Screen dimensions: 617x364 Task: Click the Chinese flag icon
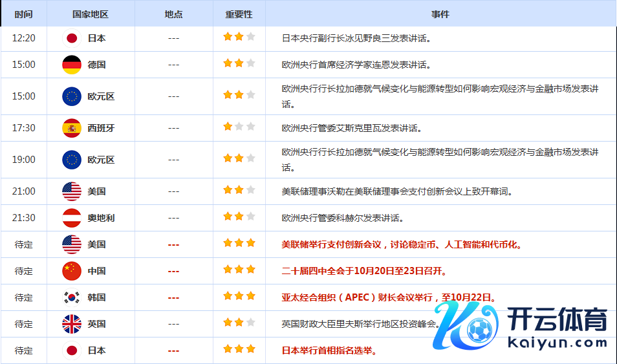(x=72, y=271)
